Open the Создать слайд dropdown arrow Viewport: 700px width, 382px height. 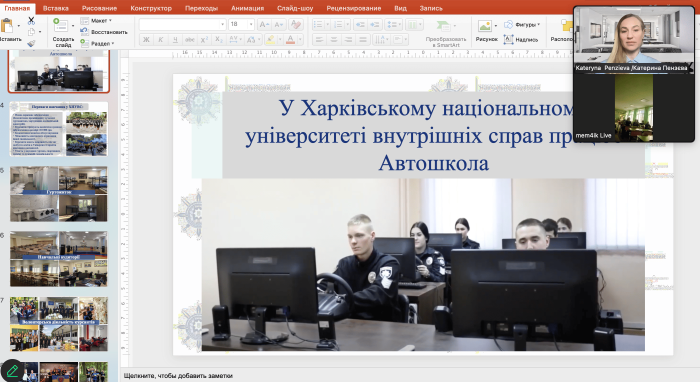point(73,25)
